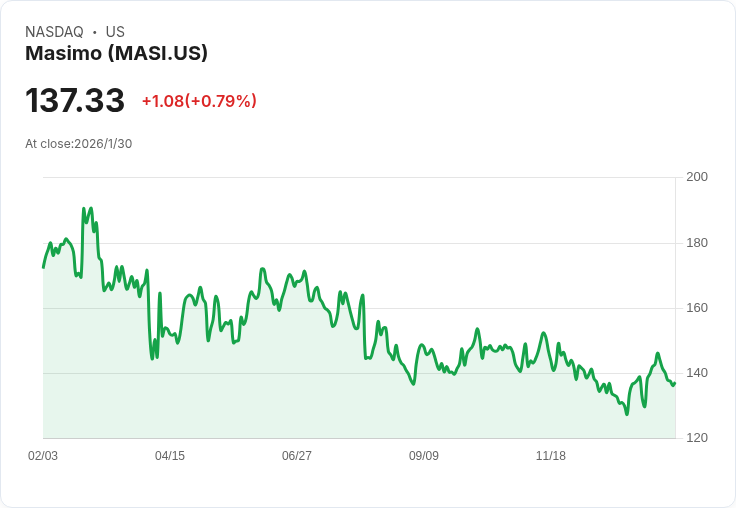
Task: Click the starting point of the price line
Action: click(43, 267)
